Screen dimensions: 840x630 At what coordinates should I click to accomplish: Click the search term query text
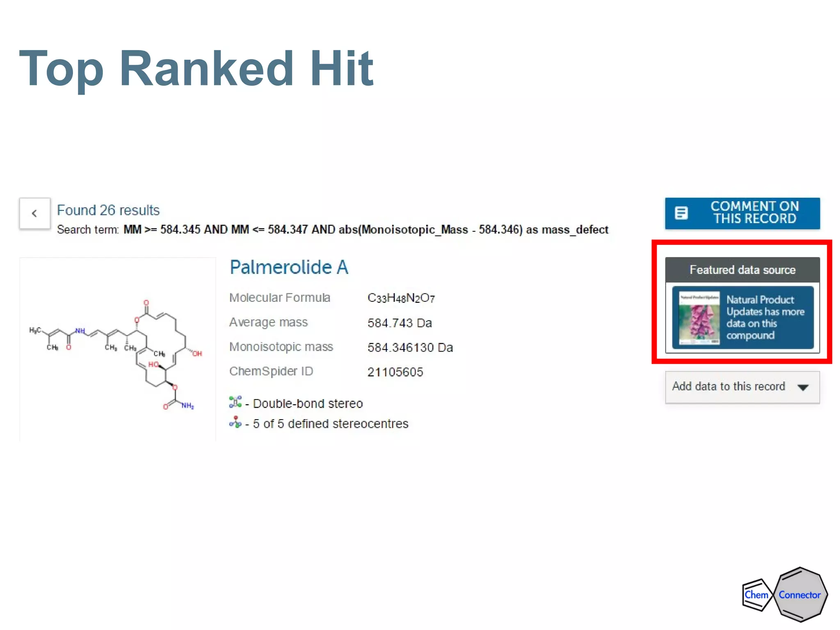click(365, 230)
